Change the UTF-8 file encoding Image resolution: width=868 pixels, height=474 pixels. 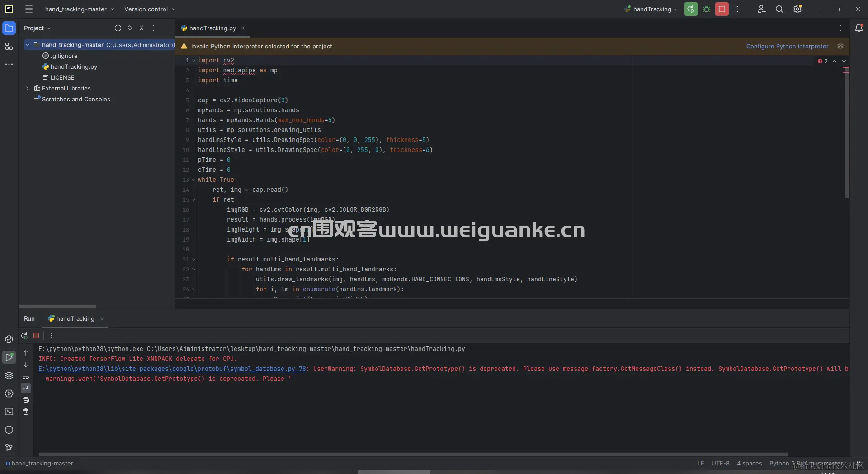coord(720,463)
